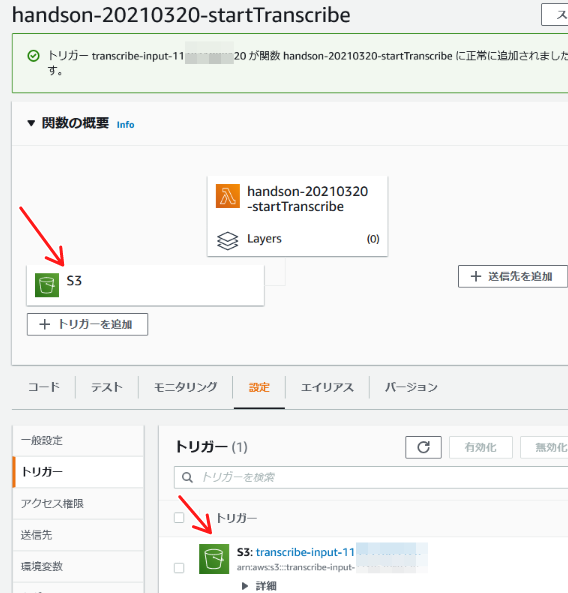Check the S3 transcribe-input trigger row checkbox
Image resolution: width=568 pixels, height=593 pixels.
179,568
